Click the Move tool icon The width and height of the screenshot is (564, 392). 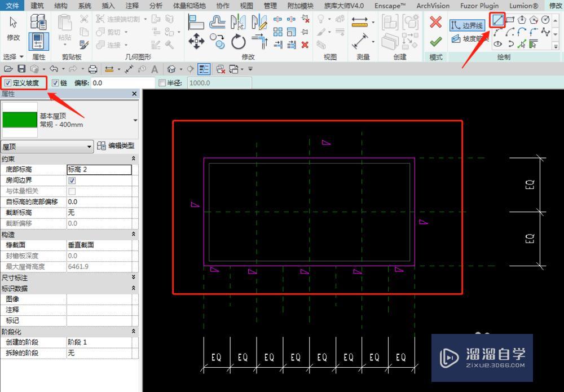point(196,41)
